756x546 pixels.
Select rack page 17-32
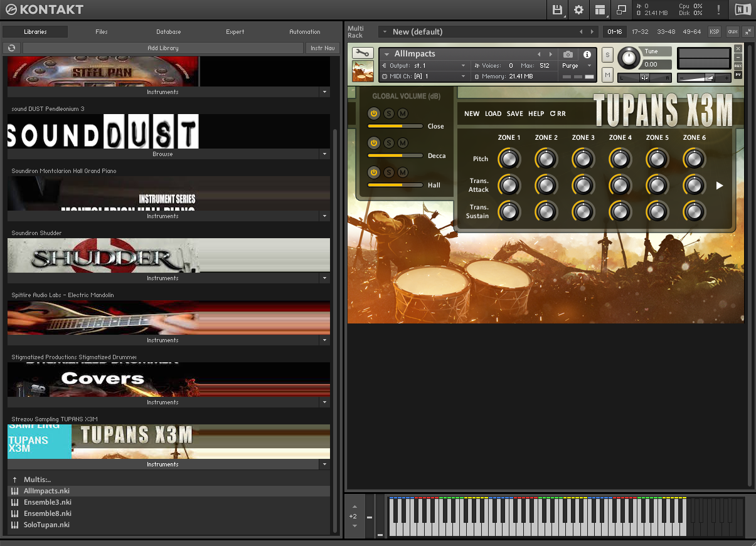(640, 31)
